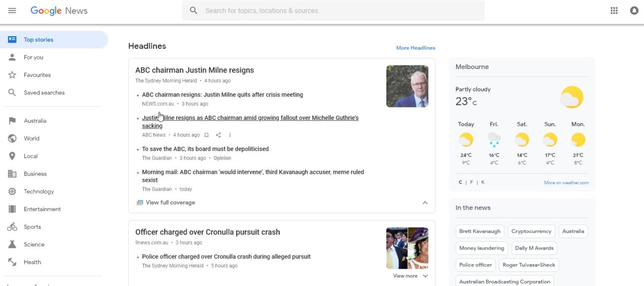The height and width of the screenshot is (286, 644).
Task: Open Favourites in sidebar
Action: [37, 75]
